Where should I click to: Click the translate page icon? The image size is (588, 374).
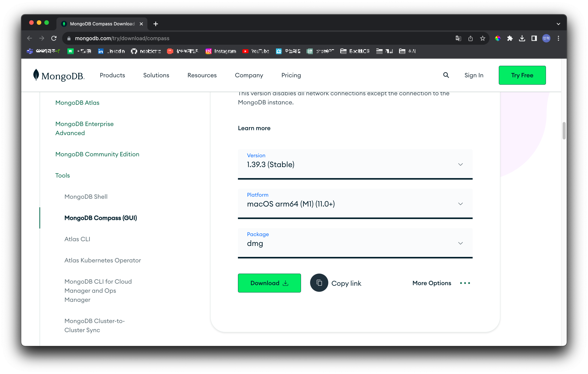click(458, 38)
